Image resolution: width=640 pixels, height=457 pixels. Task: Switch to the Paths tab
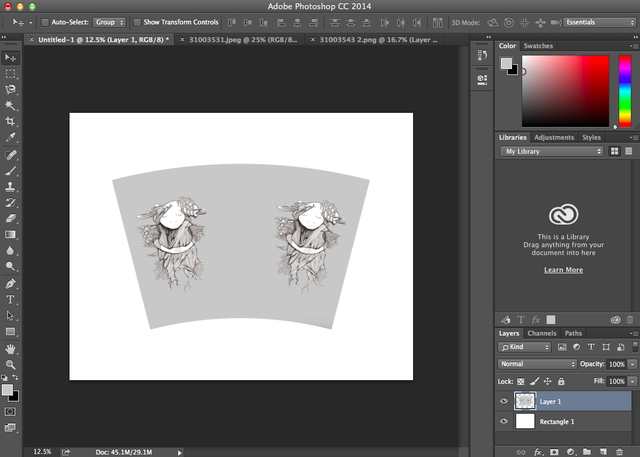point(573,333)
